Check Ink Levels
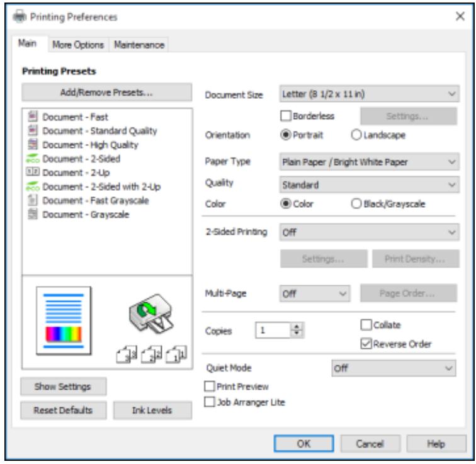 coord(152,410)
